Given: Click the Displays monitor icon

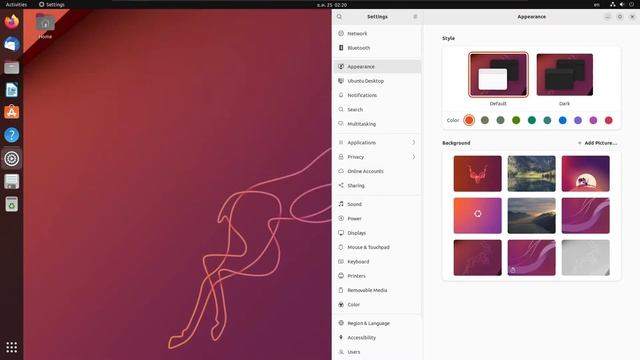Looking at the screenshot, I should pyautogui.click(x=341, y=233).
